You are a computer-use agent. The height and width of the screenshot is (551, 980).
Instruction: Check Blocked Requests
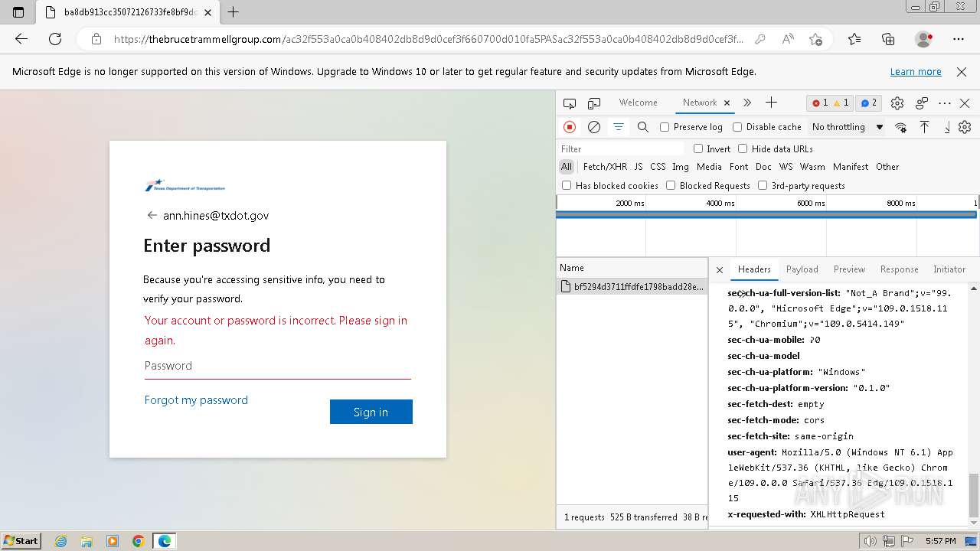tap(671, 185)
